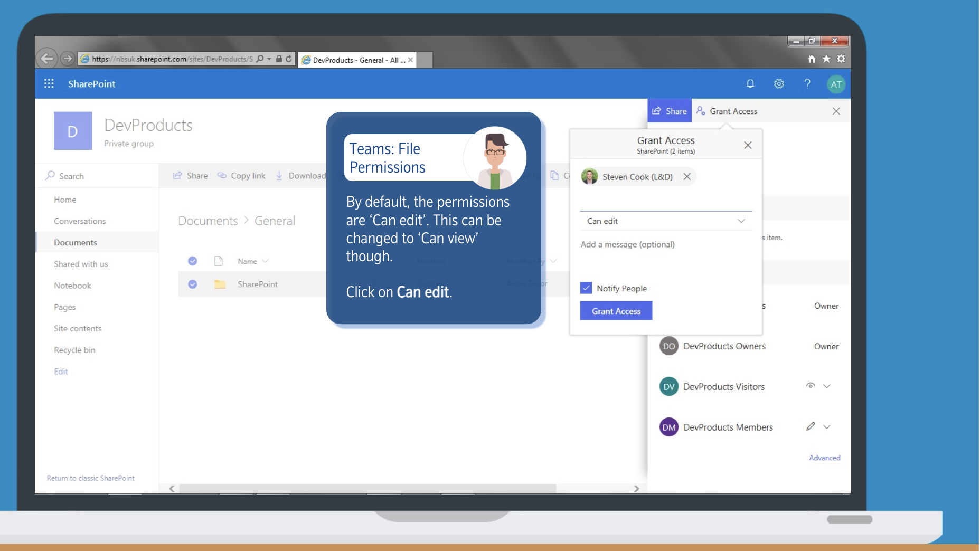The width and height of the screenshot is (980, 551).
Task: Open browser favorites star icon
Action: click(826, 59)
